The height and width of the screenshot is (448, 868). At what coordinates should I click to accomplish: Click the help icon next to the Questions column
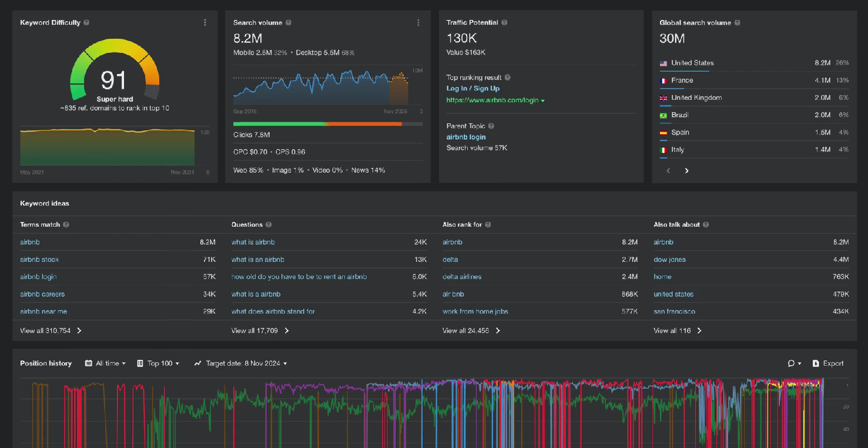click(x=269, y=224)
